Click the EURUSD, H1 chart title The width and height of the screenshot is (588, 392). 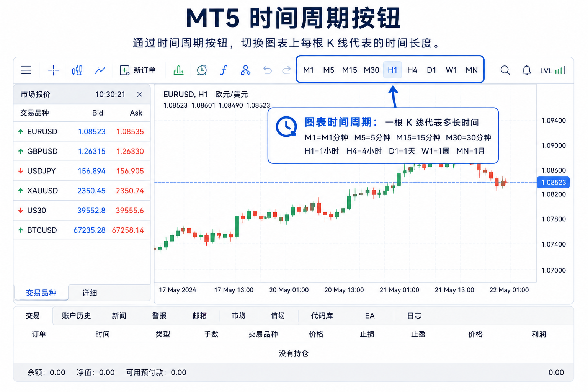click(x=186, y=95)
